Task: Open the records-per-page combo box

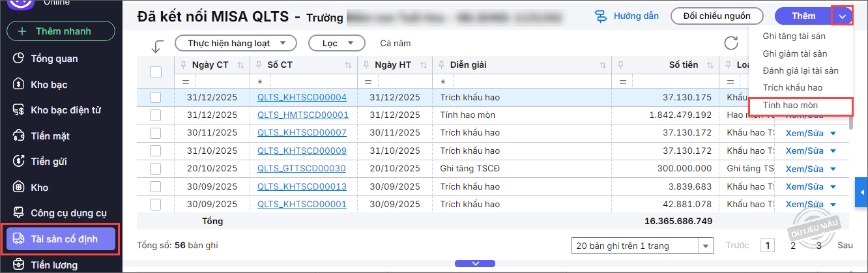Action: [x=641, y=246]
